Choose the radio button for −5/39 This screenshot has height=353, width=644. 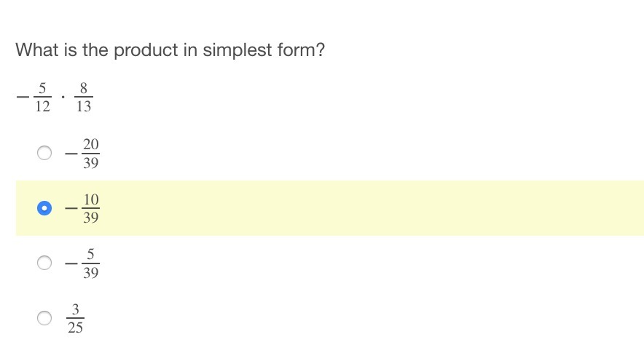44,263
